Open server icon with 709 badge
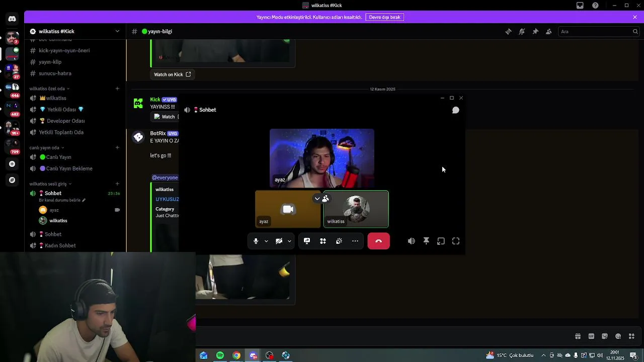This screenshot has width=644, height=362. 12,146
